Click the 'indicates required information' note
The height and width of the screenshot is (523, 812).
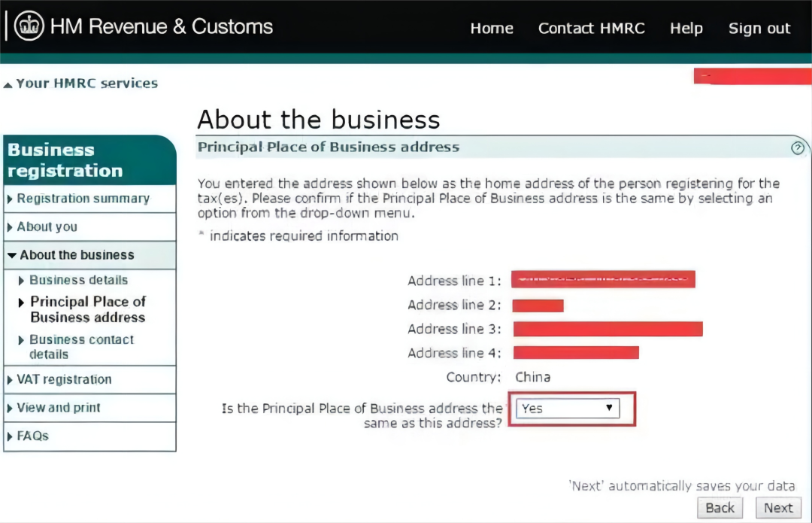coord(298,236)
